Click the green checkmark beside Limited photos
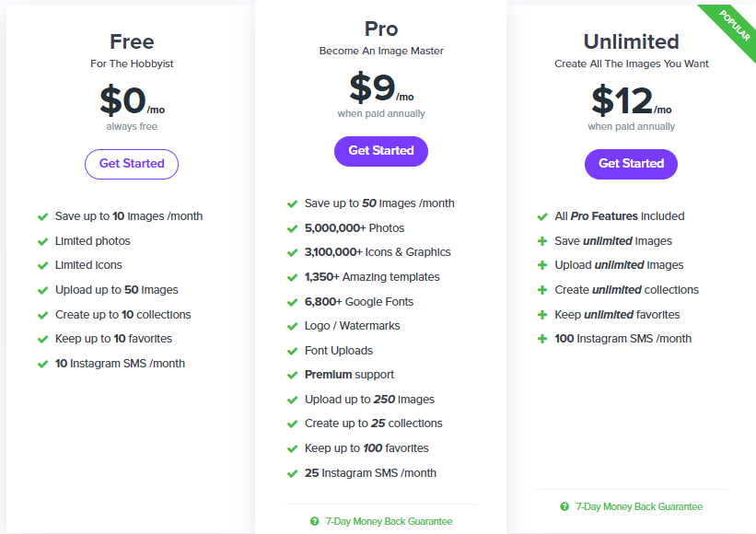The height and width of the screenshot is (534, 756). click(42, 241)
